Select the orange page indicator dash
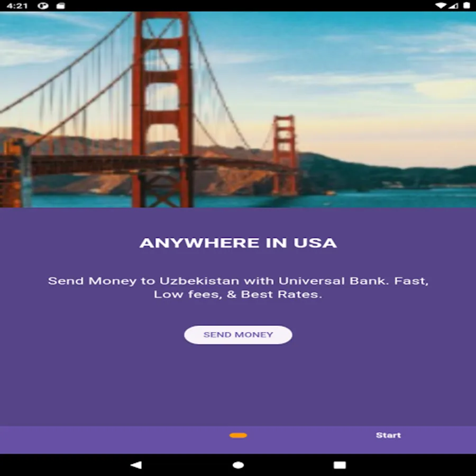This screenshot has height=476, width=476. coord(239,436)
